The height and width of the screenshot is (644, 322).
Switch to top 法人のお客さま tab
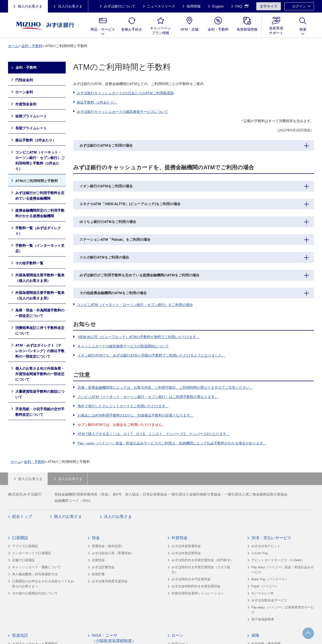click(x=68, y=6)
